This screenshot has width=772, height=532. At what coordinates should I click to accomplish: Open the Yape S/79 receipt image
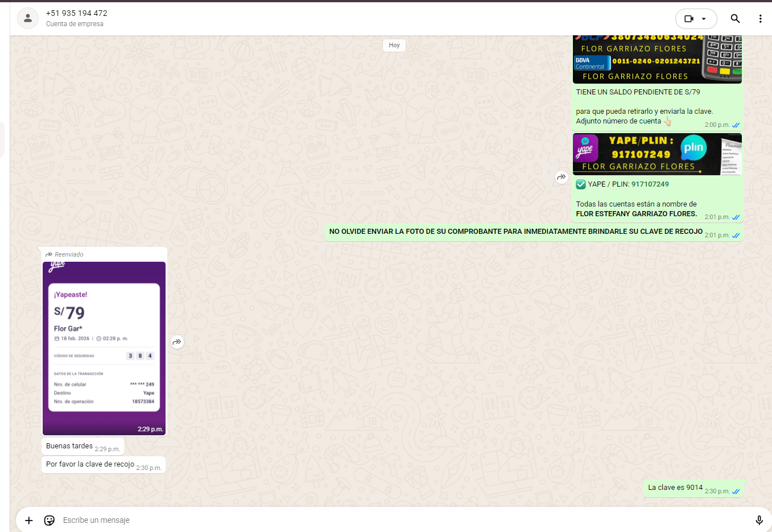(x=104, y=348)
